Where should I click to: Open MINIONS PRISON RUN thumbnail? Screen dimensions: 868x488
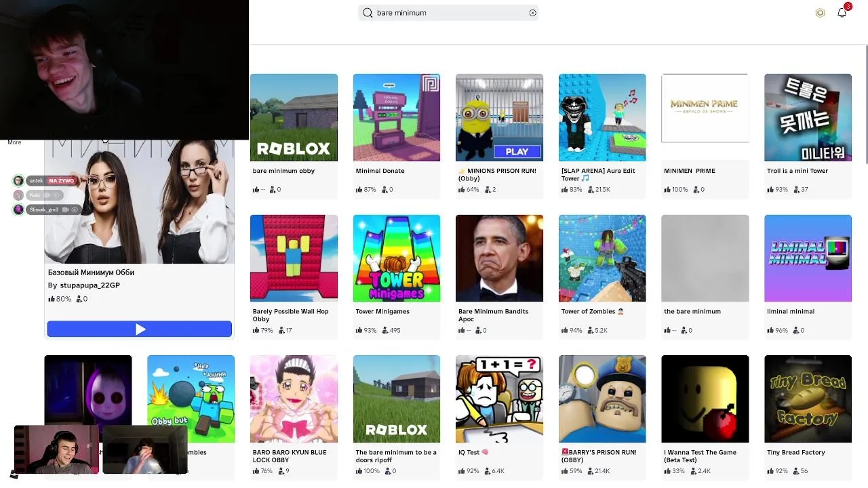click(x=499, y=117)
